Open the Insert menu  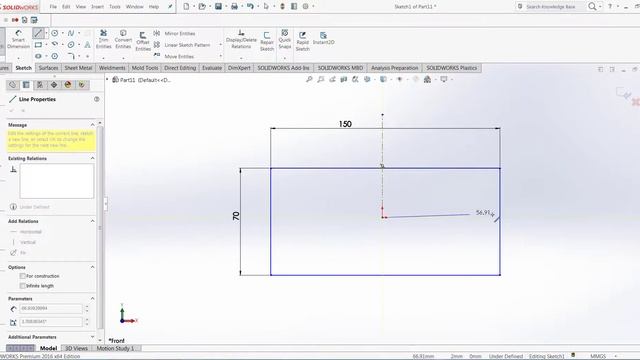(x=97, y=7)
